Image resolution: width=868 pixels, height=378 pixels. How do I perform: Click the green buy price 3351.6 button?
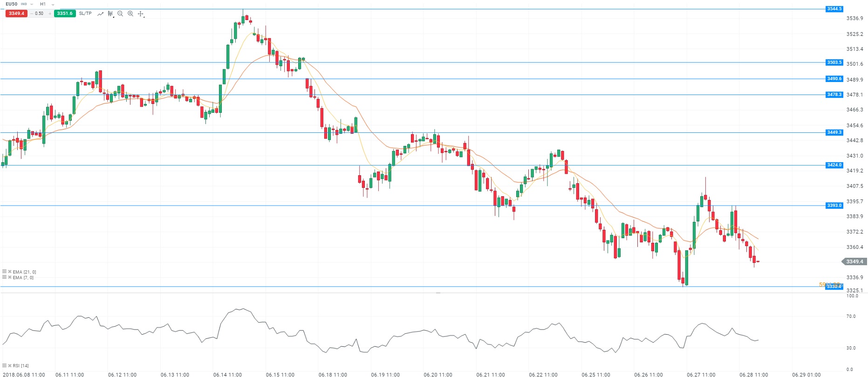coord(65,14)
